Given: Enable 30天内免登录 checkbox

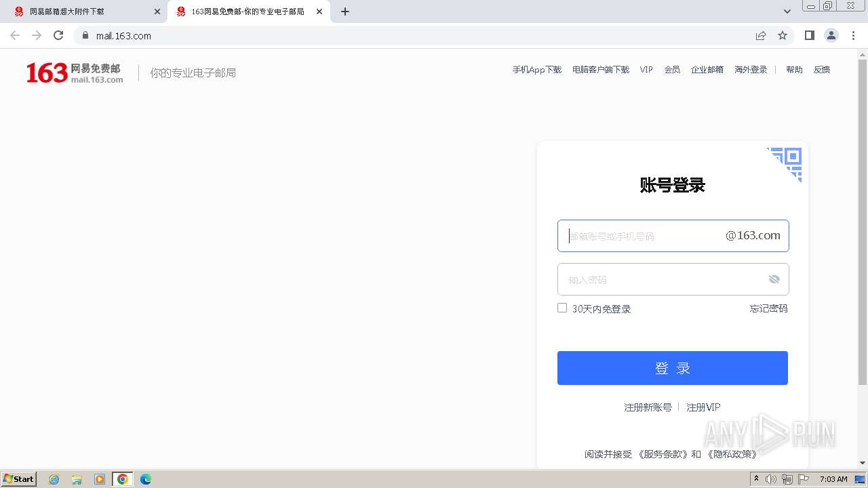Looking at the screenshot, I should [562, 308].
